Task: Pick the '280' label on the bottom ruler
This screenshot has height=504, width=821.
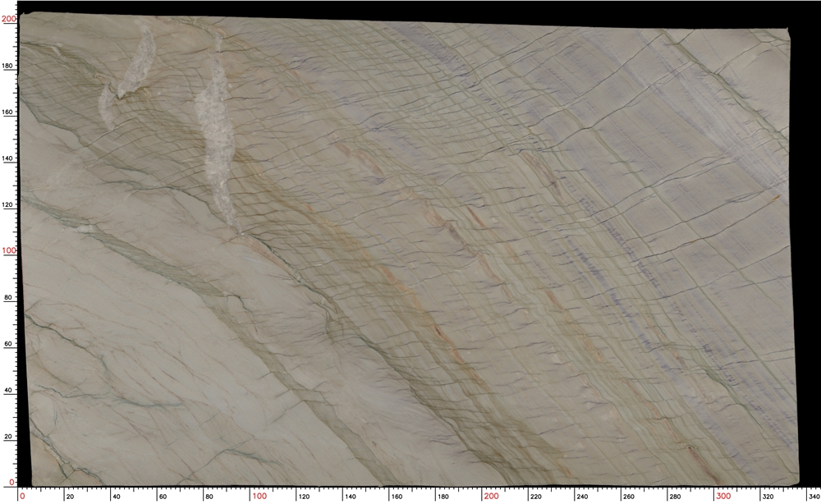Action: [675, 497]
